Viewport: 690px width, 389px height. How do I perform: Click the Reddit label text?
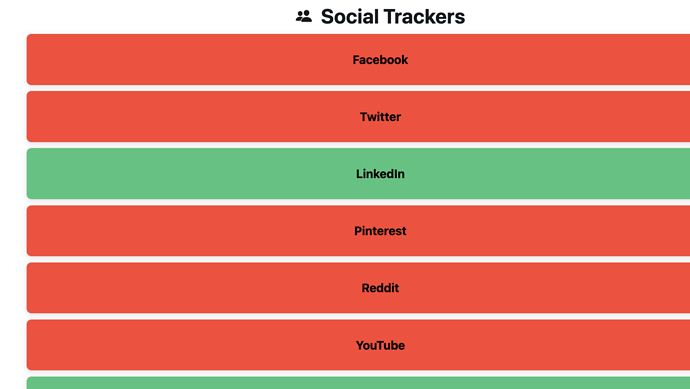pos(380,288)
